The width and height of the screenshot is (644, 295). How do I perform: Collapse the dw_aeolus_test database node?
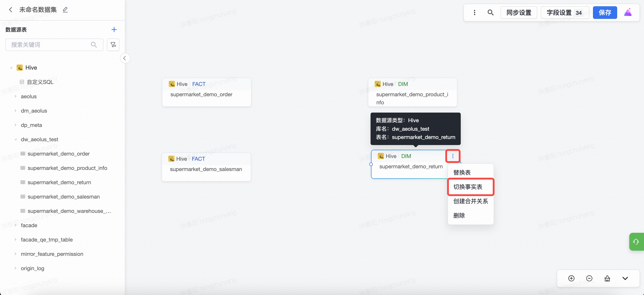pos(16,139)
